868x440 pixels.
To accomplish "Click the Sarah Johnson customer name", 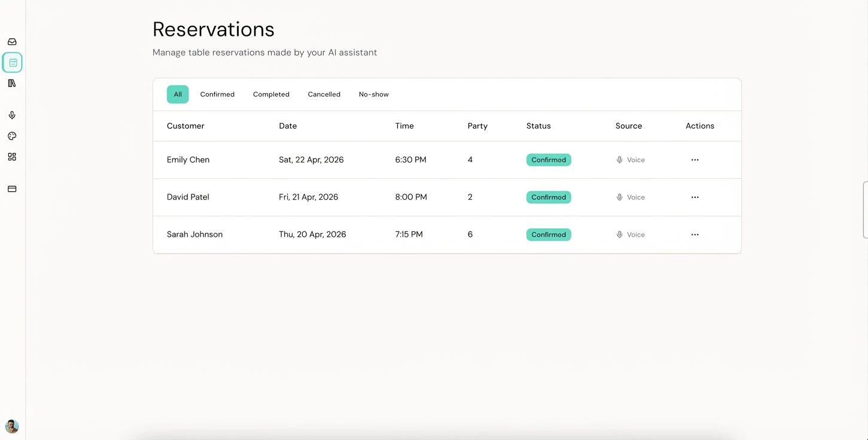I will (x=194, y=234).
